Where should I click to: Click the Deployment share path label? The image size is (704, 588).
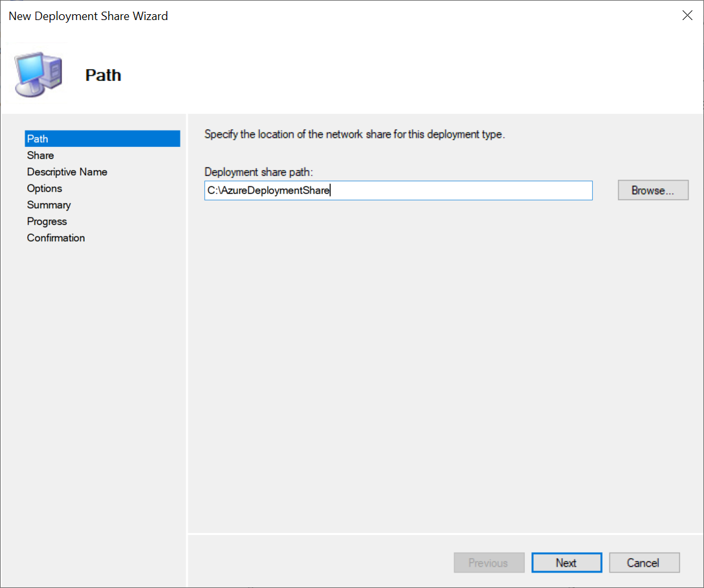(x=259, y=172)
